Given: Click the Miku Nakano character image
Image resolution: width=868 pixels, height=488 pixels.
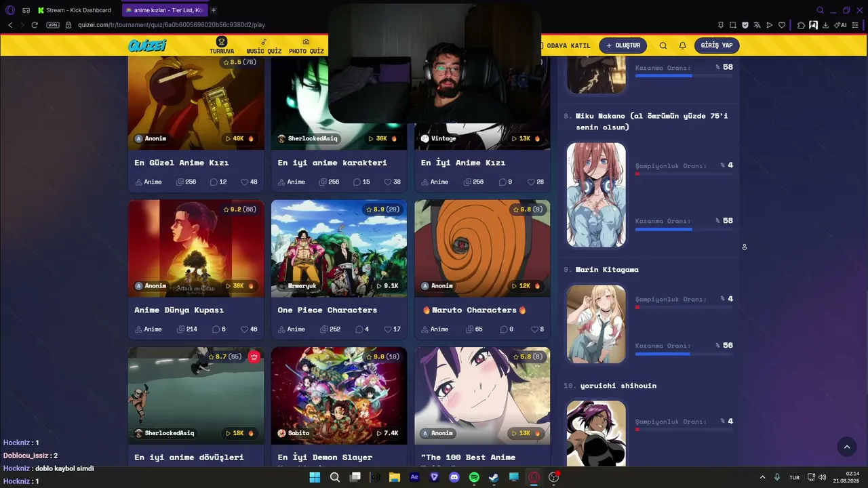Looking at the screenshot, I should click(x=596, y=195).
